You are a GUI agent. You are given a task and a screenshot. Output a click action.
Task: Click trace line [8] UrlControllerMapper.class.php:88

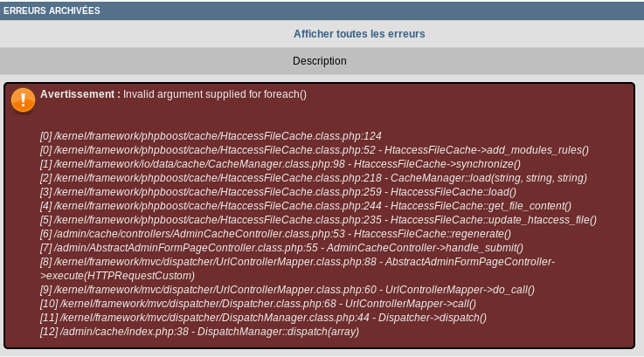(x=297, y=262)
